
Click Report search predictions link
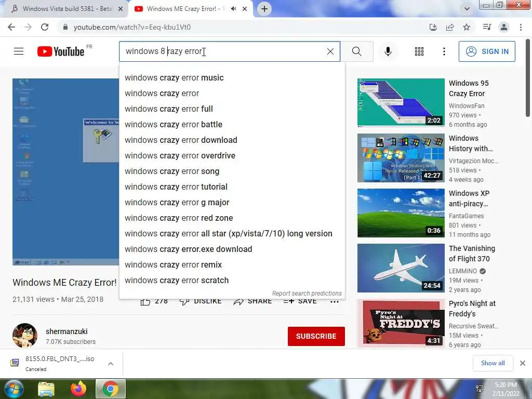click(307, 294)
